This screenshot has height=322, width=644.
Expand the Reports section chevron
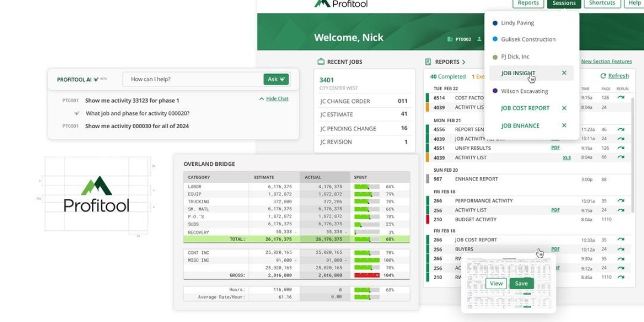coord(463,62)
